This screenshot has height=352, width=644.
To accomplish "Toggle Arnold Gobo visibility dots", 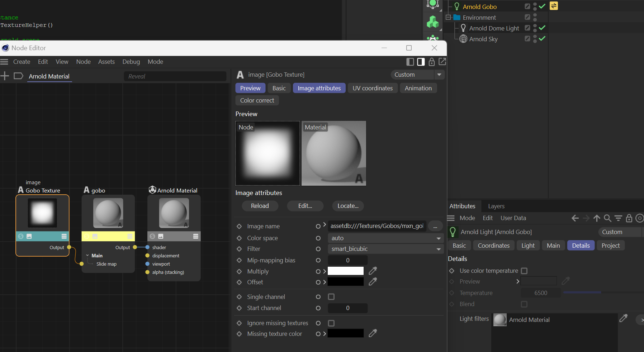I will tap(535, 6).
